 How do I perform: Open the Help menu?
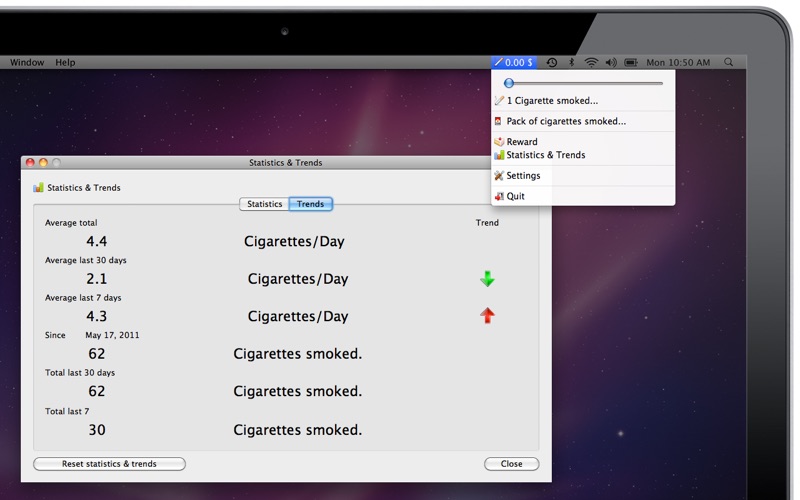tap(65, 62)
